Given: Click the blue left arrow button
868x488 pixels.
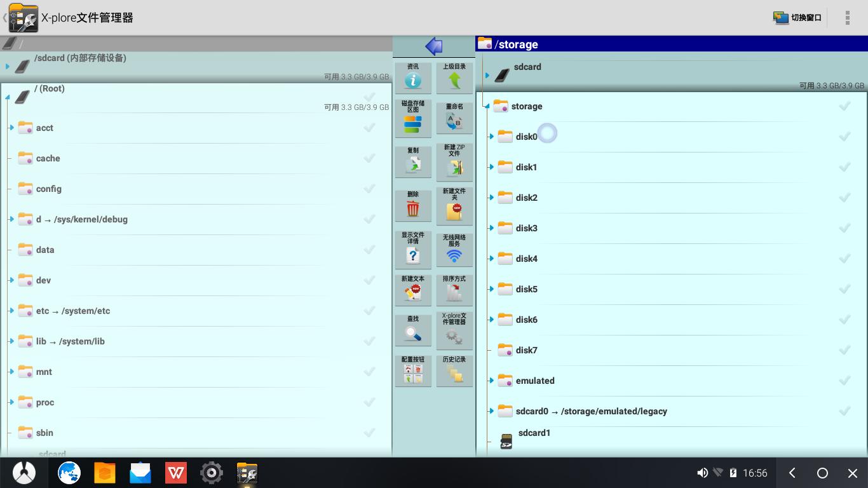Looking at the screenshot, I should pyautogui.click(x=433, y=46).
